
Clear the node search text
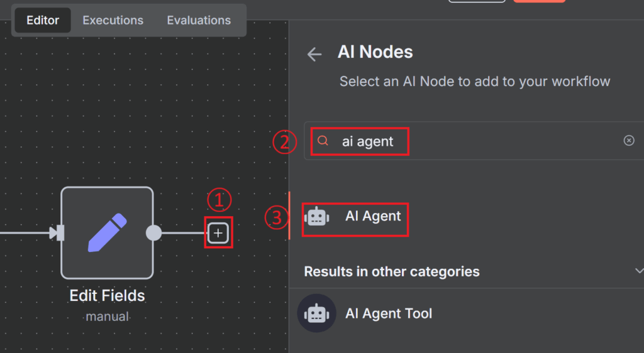click(629, 141)
